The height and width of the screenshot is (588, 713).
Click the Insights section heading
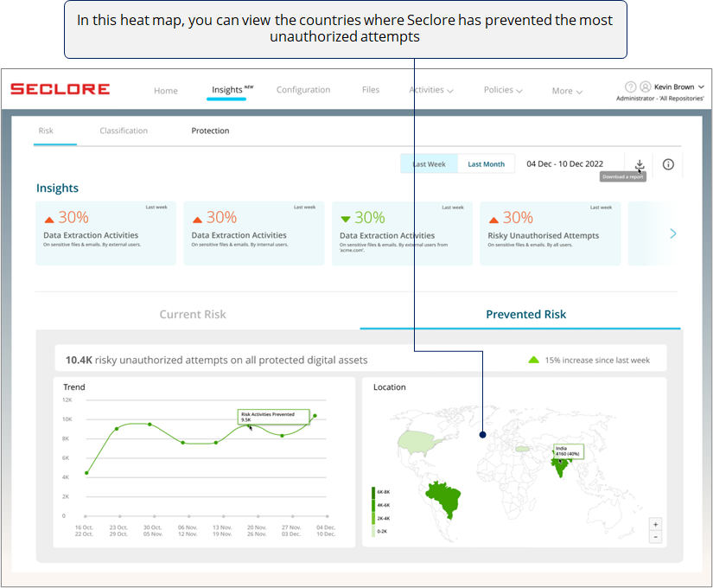[x=57, y=188]
